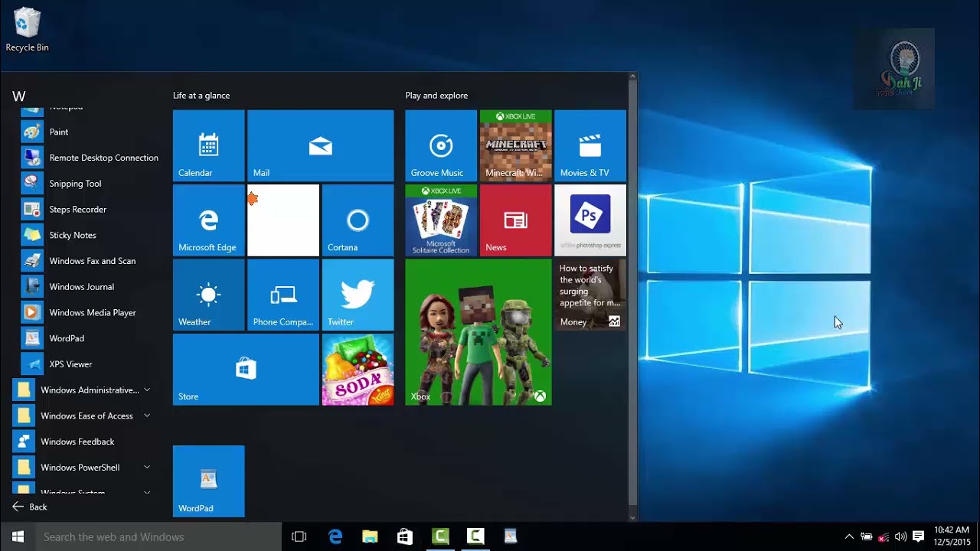Open the Groove Music tile
This screenshot has height=551, width=980.
[x=441, y=145]
